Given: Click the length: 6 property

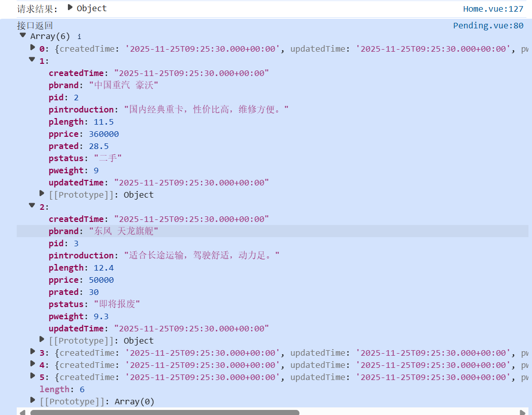Looking at the screenshot, I should pos(62,390).
